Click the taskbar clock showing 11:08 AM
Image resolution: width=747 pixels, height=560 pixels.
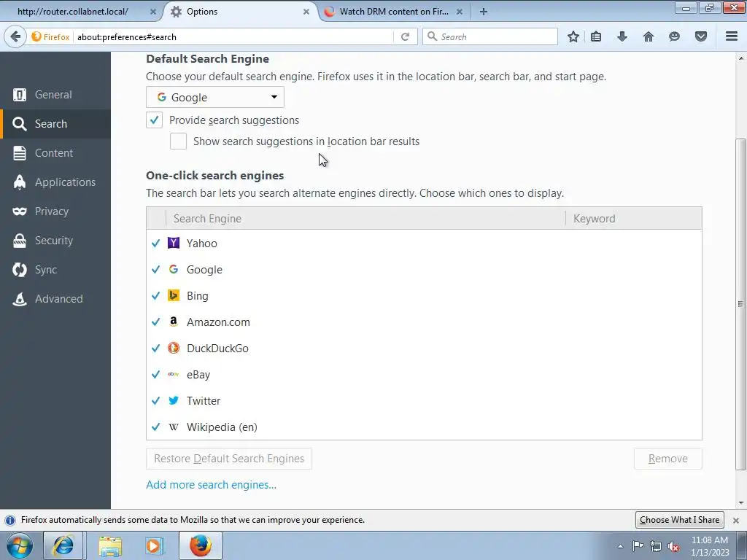pos(710,545)
